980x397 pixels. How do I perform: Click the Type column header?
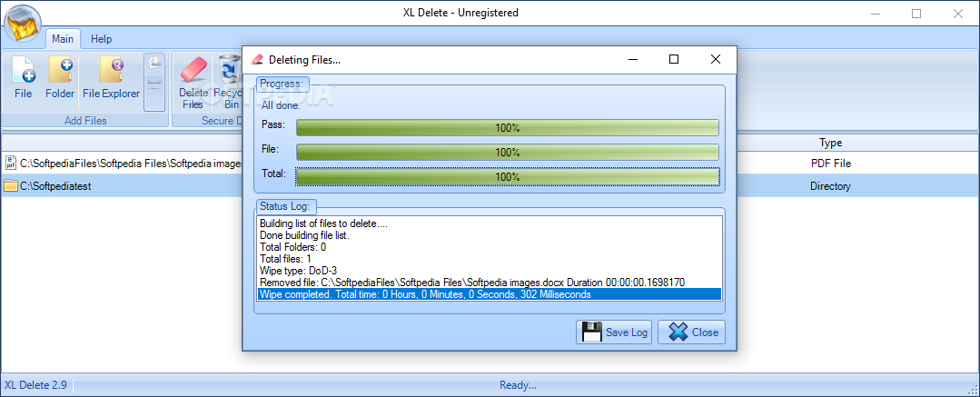point(831,144)
